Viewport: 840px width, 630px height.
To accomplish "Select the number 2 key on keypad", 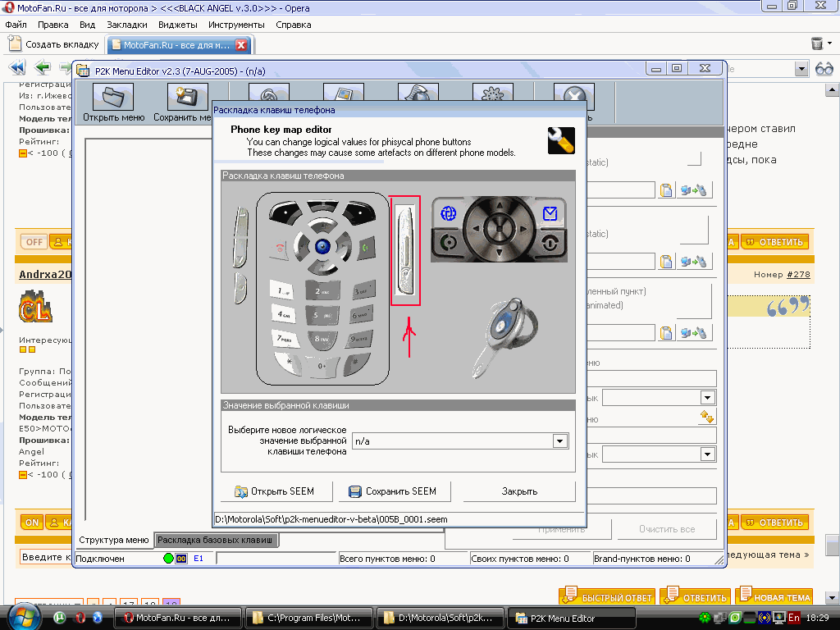I will pos(322,291).
